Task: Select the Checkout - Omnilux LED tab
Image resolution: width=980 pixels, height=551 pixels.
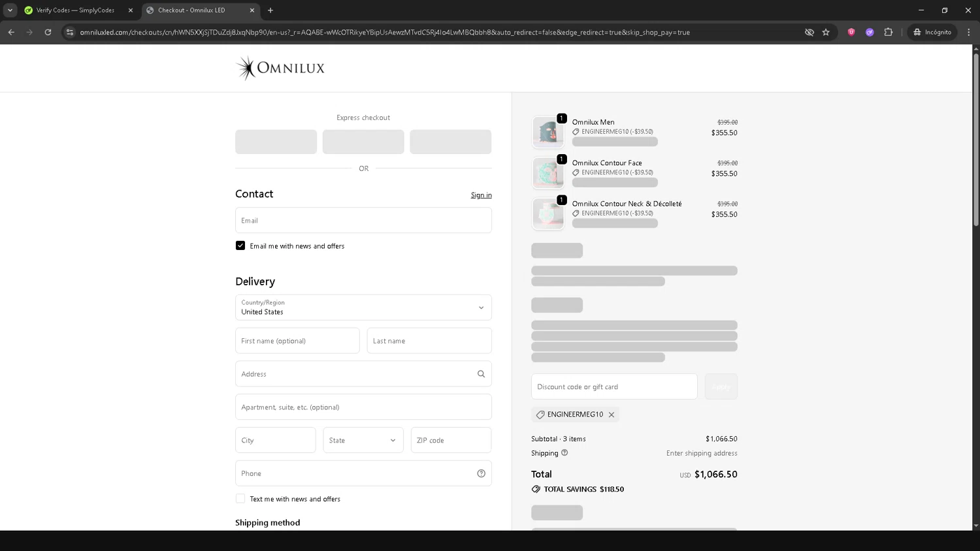Action: 191,10
